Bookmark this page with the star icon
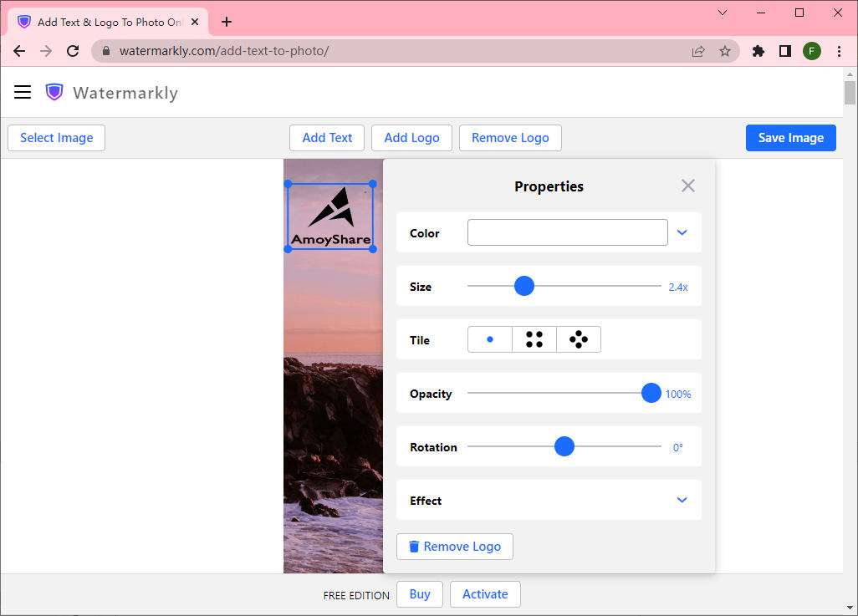Viewport: 858px width, 616px height. click(725, 51)
